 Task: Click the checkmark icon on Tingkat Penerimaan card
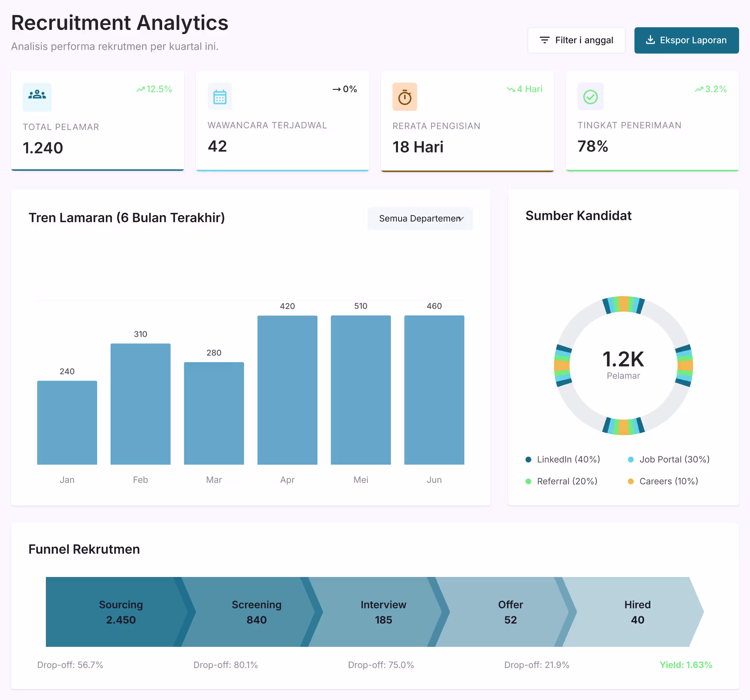point(590,97)
